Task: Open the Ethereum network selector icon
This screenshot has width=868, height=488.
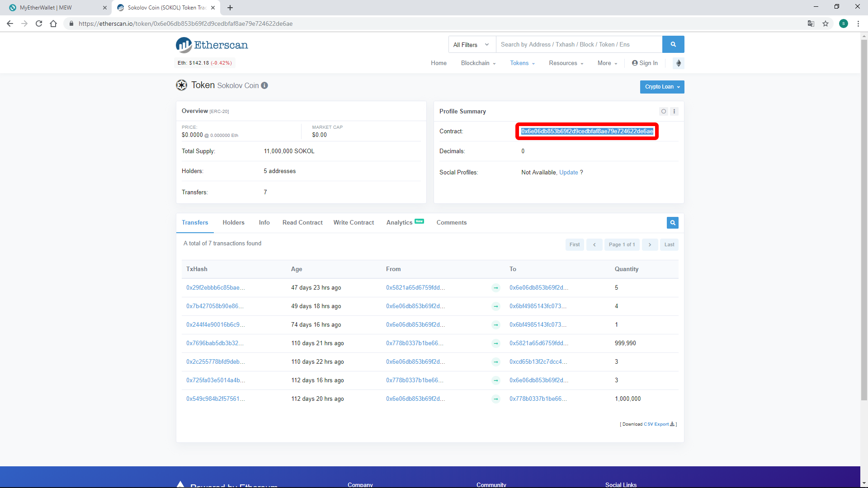Action: [x=679, y=63]
